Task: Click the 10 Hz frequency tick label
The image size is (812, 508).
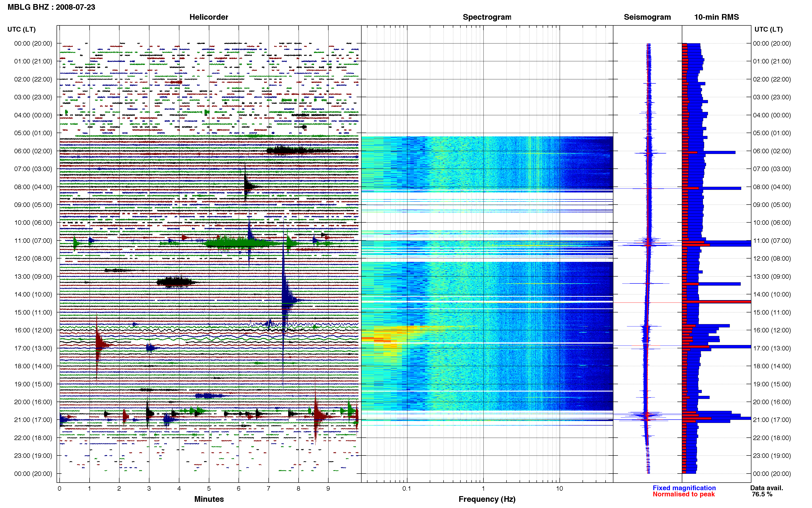Action: pos(559,488)
